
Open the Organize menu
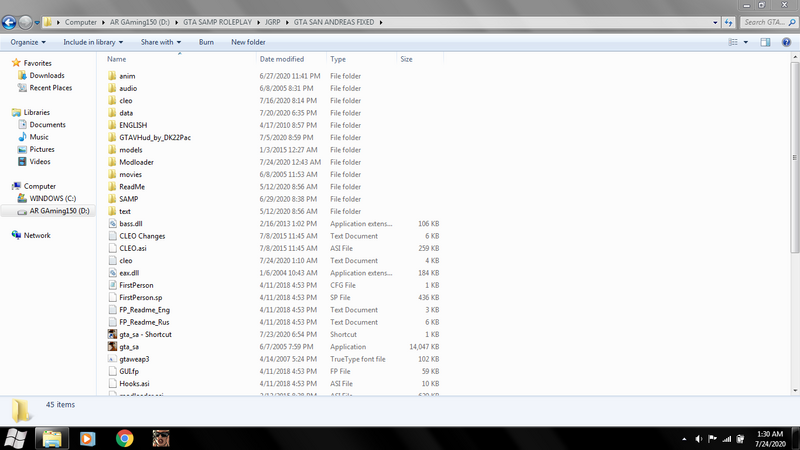pyautogui.click(x=28, y=42)
